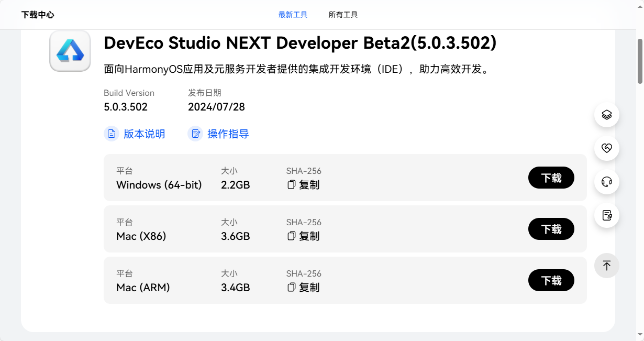Open the 操作指导 link
Screen dimensions: 644x341
[x=228, y=134]
